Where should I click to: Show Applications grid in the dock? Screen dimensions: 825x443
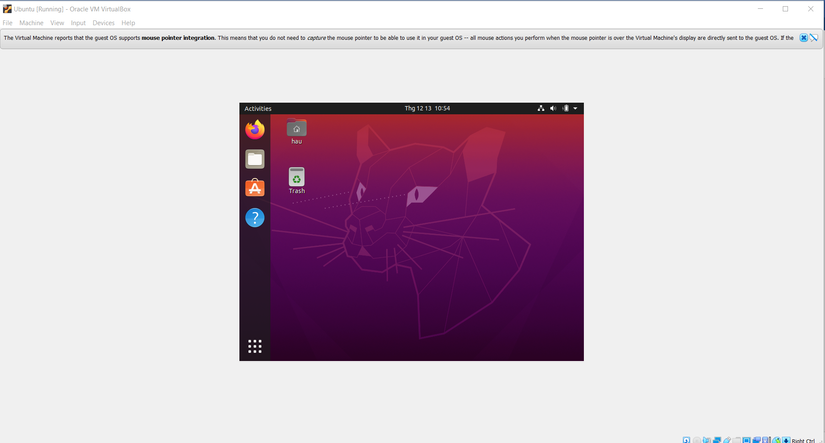pos(255,346)
